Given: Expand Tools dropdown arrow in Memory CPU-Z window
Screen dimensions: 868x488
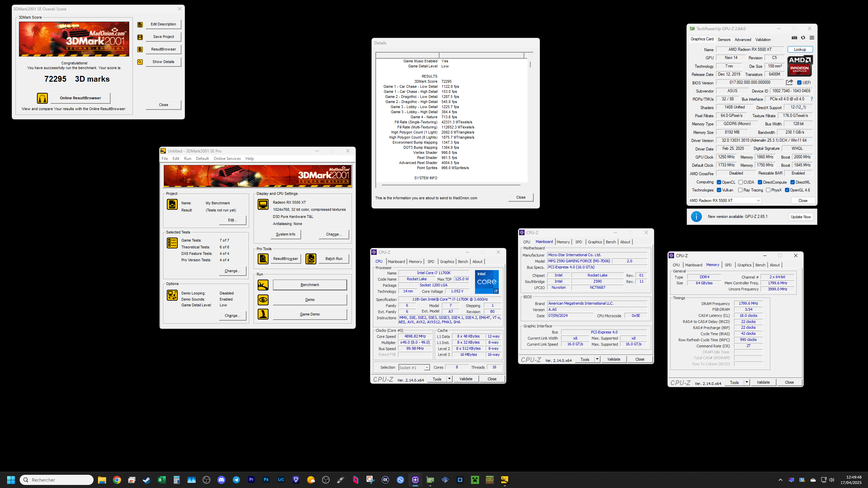Looking at the screenshot, I should click(747, 382).
